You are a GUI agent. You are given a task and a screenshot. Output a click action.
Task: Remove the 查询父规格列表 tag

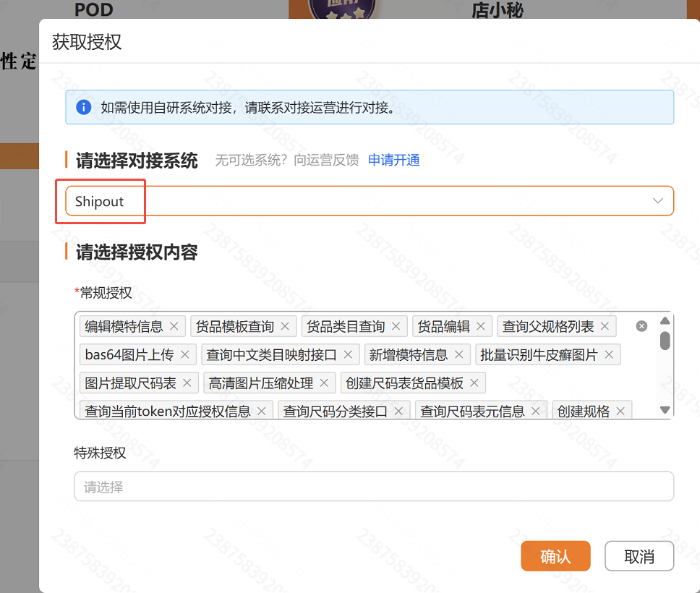click(x=605, y=326)
